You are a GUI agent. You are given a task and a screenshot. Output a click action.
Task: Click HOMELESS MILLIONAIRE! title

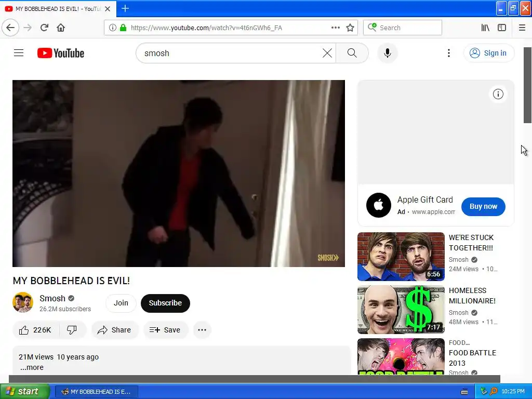472,296
